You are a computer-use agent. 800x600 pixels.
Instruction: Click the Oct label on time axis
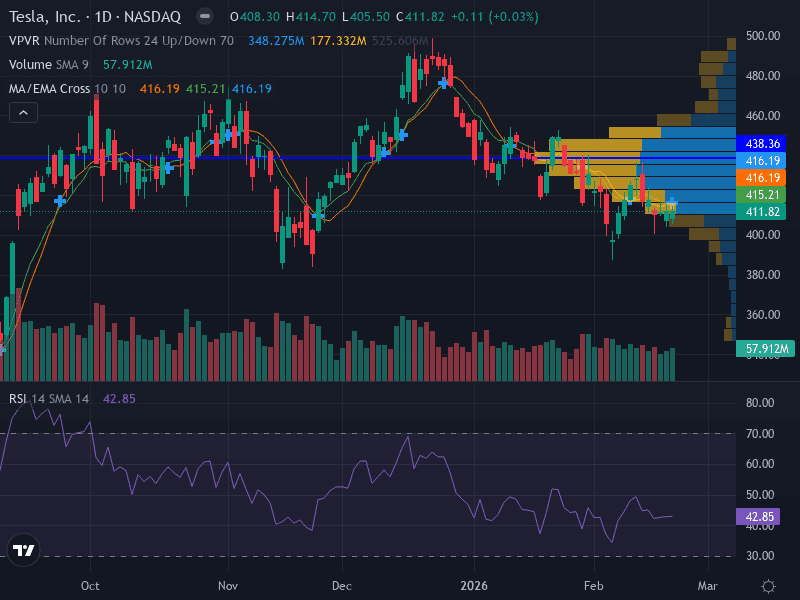click(x=90, y=586)
